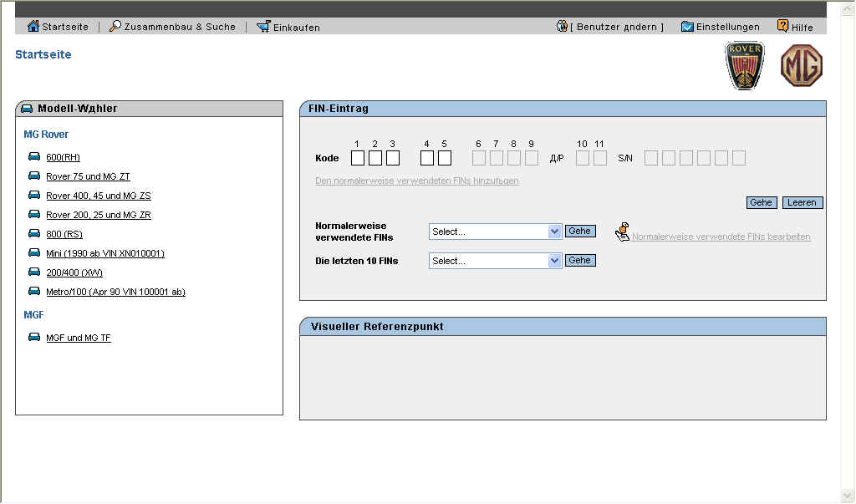Click Kode input box 5

click(x=445, y=158)
